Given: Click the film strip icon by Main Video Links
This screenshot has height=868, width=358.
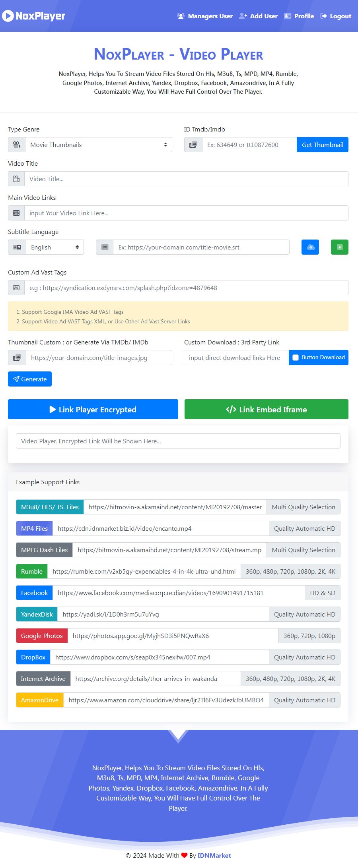Looking at the screenshot, I should (x=16, y=213).
